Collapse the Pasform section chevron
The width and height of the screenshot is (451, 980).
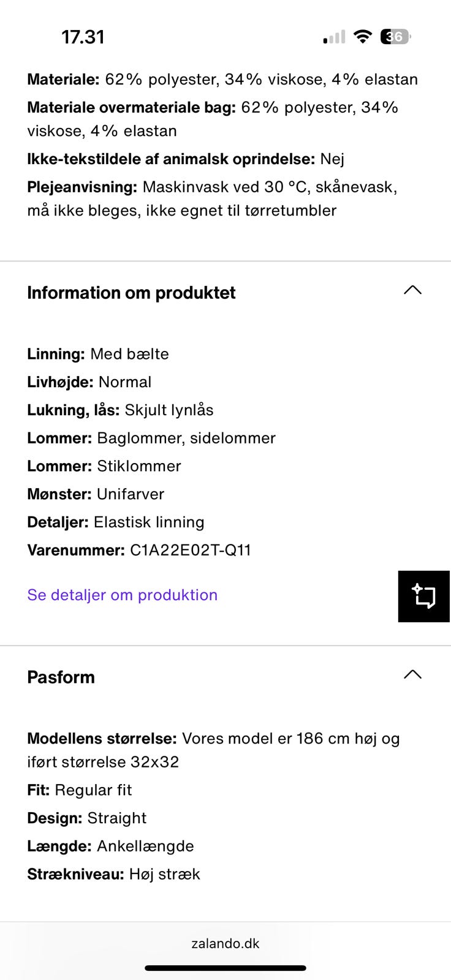pyautogui.click(x=412, y=674)
